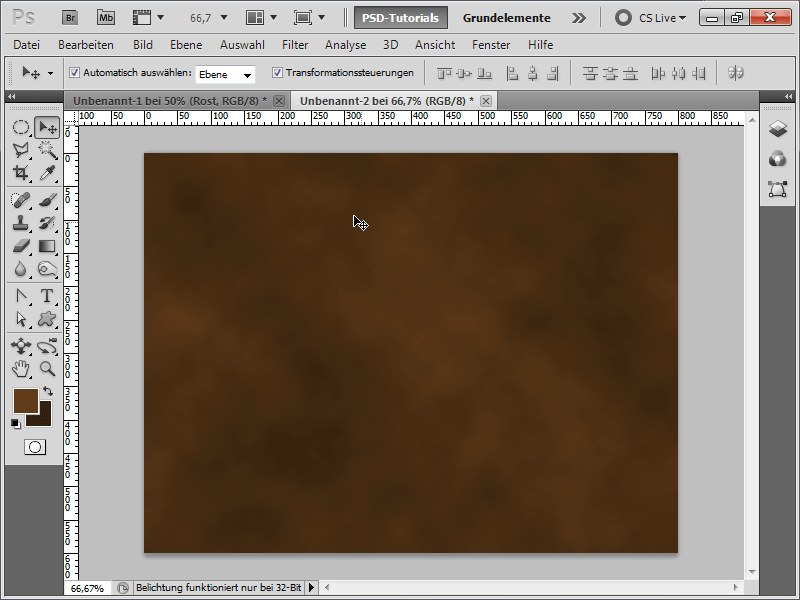Image resolution: width=800 pixels, height=600 pixels.
Task: Click the 66,67% zoom field
Action: point(88,588)
